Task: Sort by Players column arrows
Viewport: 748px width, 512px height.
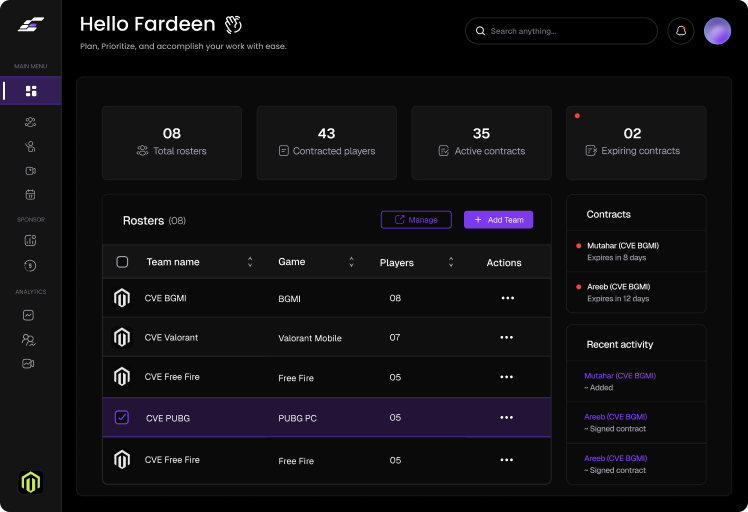Action: (451, 261)
